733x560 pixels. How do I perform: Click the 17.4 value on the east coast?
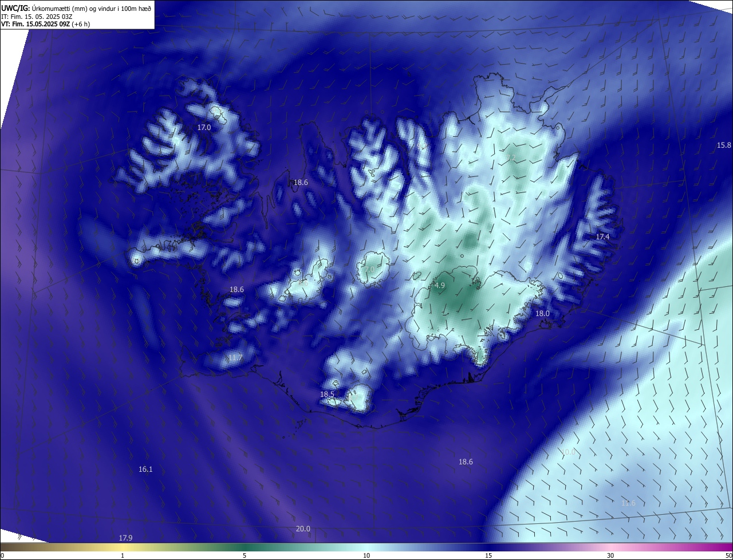[x=602, y=236]
